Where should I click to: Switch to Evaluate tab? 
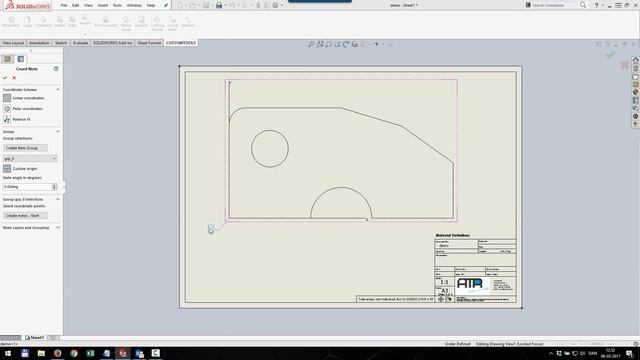point(80,43)
